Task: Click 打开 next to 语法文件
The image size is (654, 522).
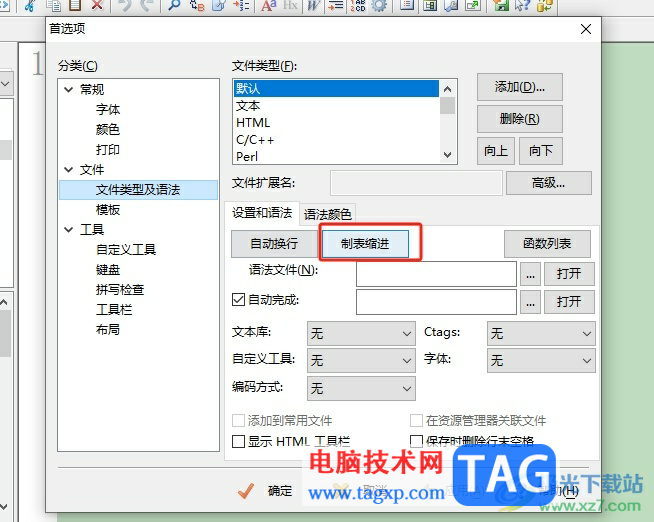Action: (x=569, y=274)
